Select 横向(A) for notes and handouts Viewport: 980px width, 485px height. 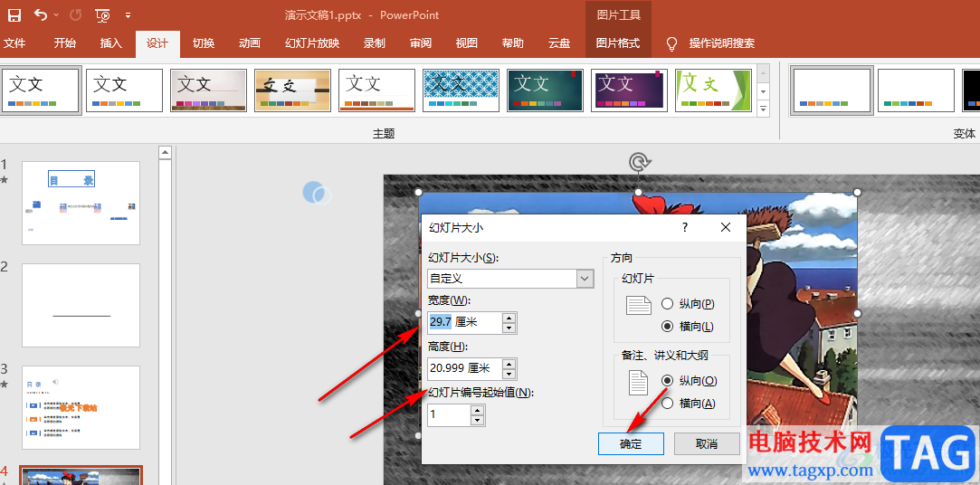pyautogui.click(x=688, y=404)
